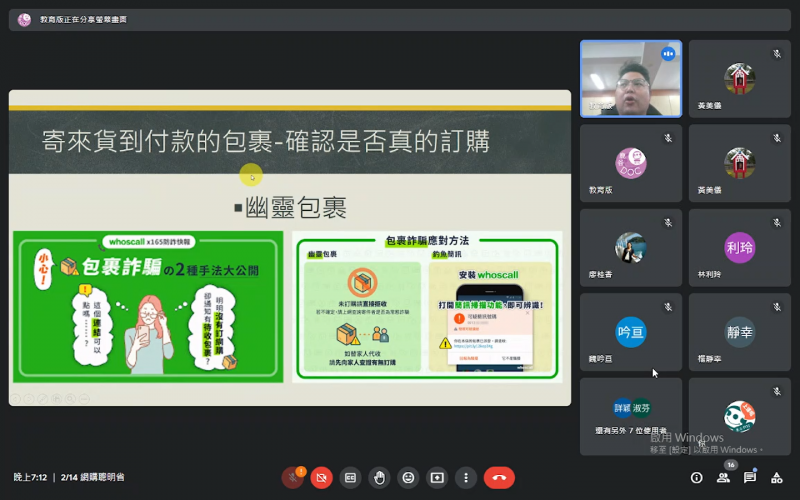Select 廖桂香's participant tile
Viewport: 800px width, 500px height.
coord(631,247)
